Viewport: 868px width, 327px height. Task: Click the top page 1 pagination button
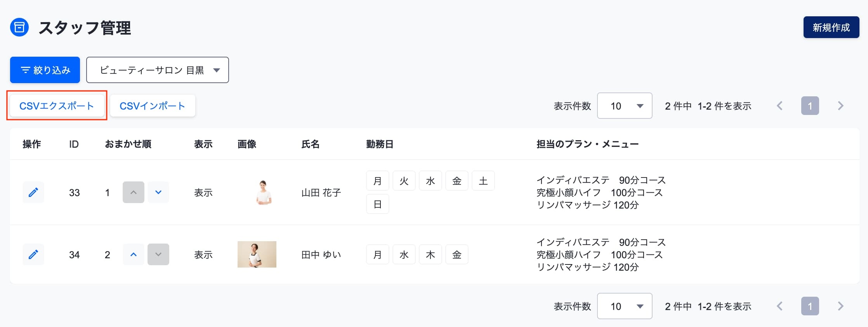(810, 106)
